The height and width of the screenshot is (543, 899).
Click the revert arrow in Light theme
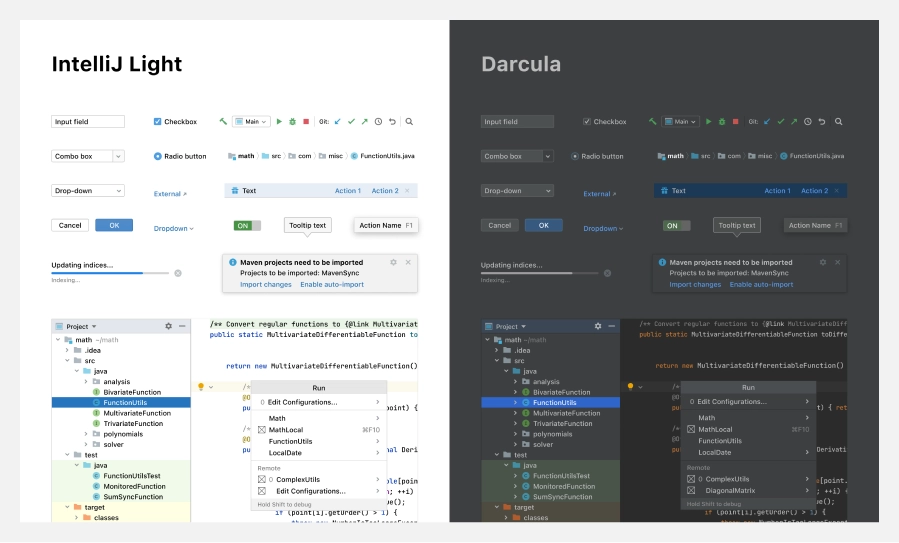392,122
